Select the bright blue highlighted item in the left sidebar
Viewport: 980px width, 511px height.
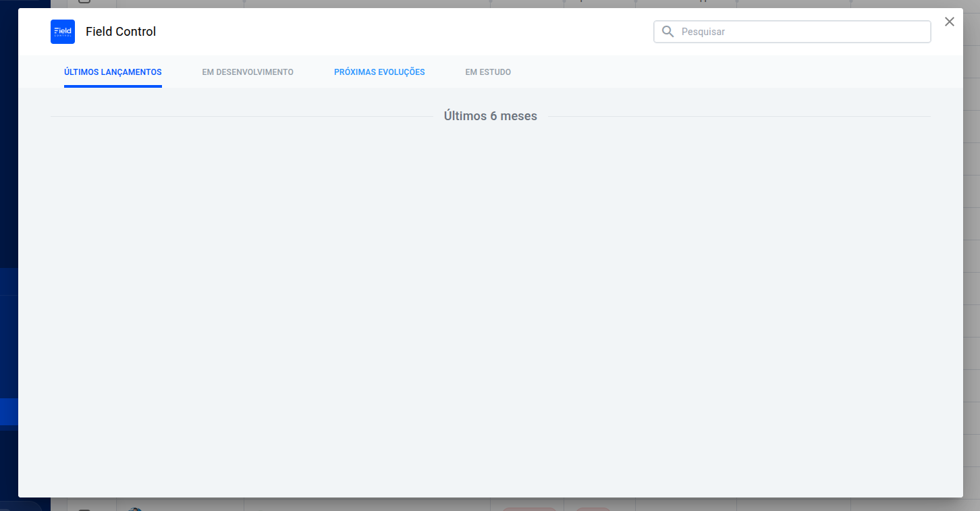pyautogui.click(x=9, y=411)
